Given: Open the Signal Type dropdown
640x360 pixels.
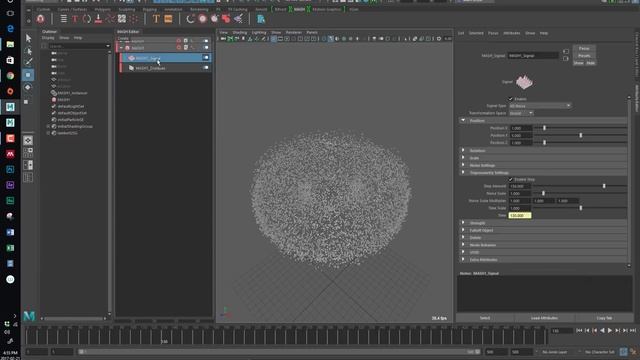Looking at the screenshot, I should point(540,106).
